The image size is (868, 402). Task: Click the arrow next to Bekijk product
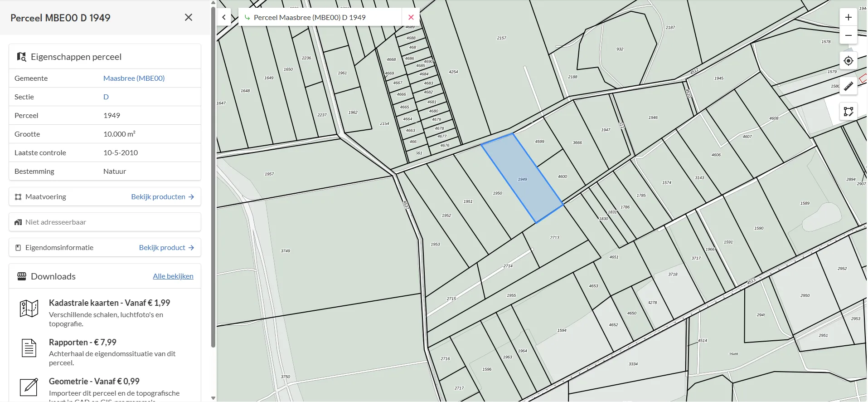pyautogui.click(x=191, y=248)
